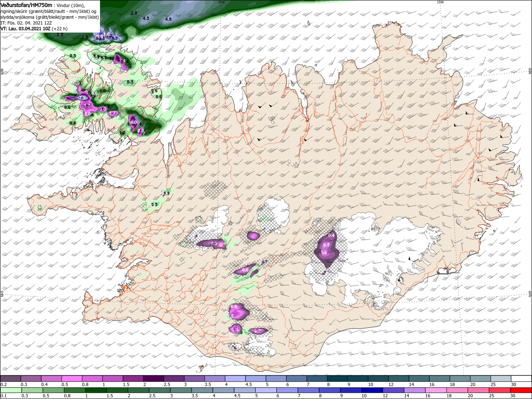Pick the dark mauve 0.2–0.3 snow scale swatch
This screenshot has width=532, height=399.
(x=11, y=379)
